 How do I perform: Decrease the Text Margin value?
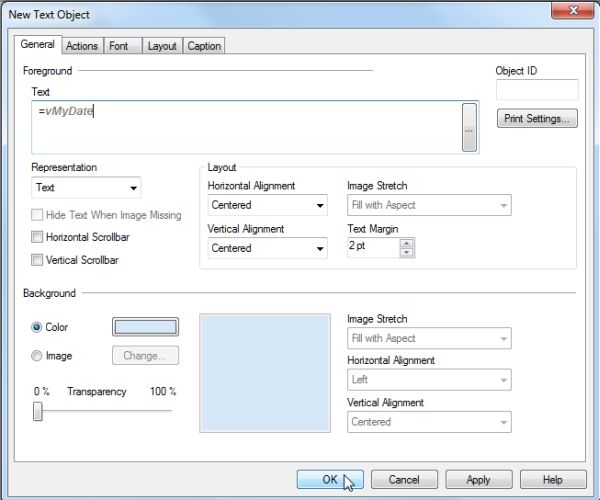click(x=406, y=252)
